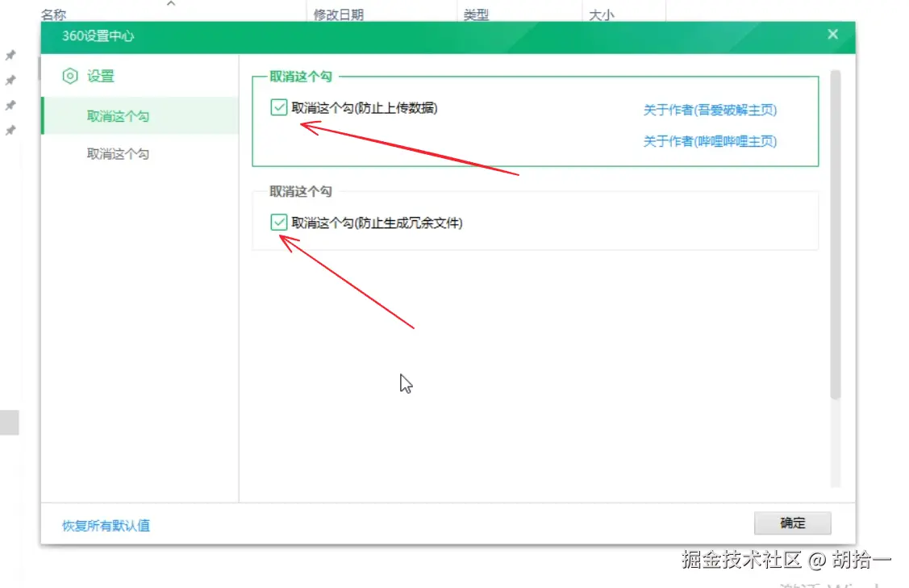This screenshot has width=909, height=588.
Task: Uncheck the 防止上传数据 checkbox
Action: click(x=279, y=107)
